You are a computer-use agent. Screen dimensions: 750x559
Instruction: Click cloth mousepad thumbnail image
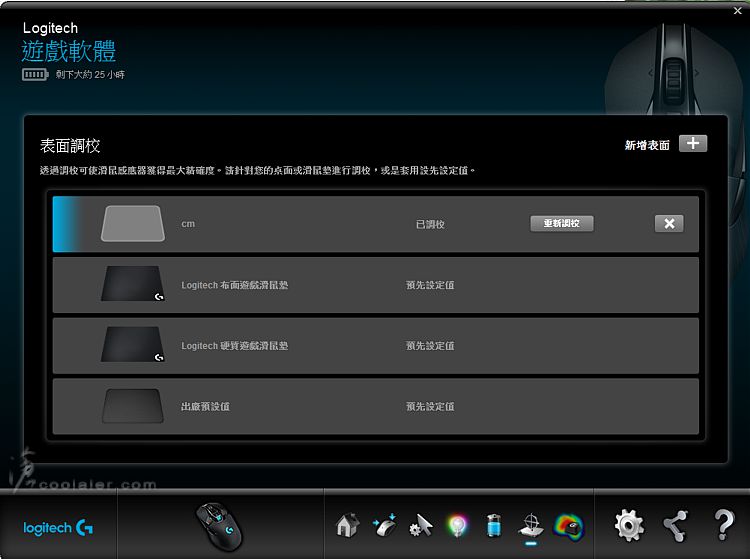133,284
